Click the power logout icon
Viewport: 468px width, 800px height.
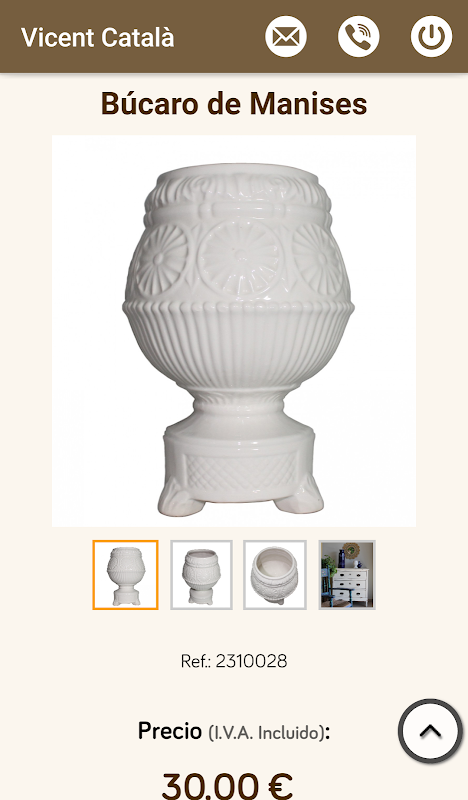click(x=432, y=37)
